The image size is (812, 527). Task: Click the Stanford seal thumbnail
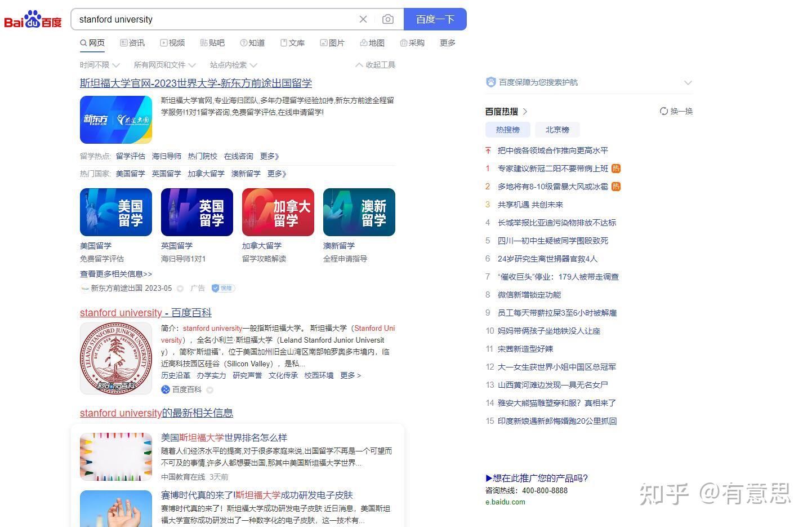click(x=116, y=358)
